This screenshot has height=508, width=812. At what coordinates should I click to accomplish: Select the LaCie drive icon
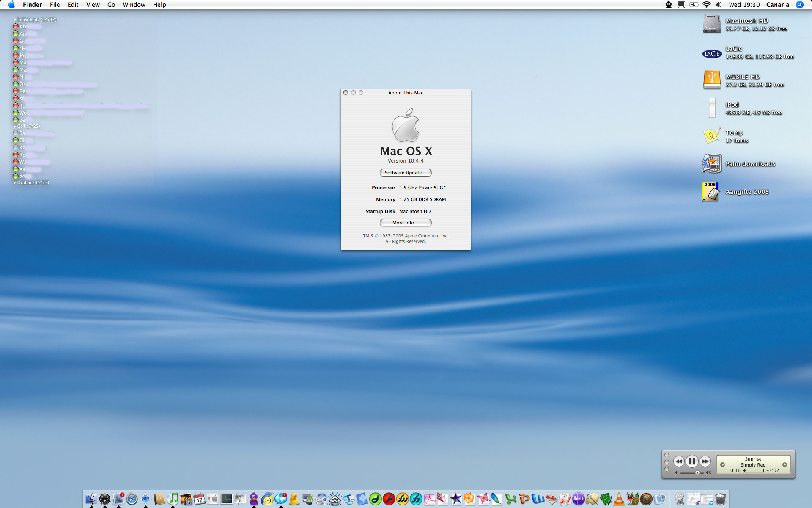click(712, 54)
